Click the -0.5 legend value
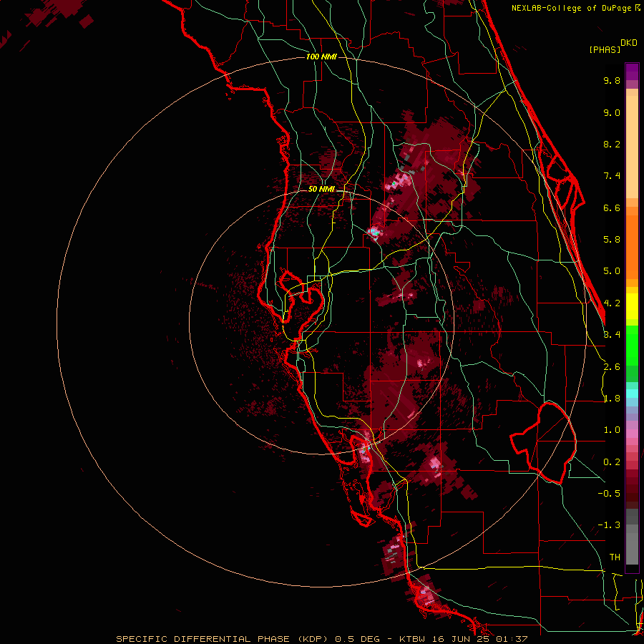The height and width of the screenshot is (644, 644). (609, 494)
